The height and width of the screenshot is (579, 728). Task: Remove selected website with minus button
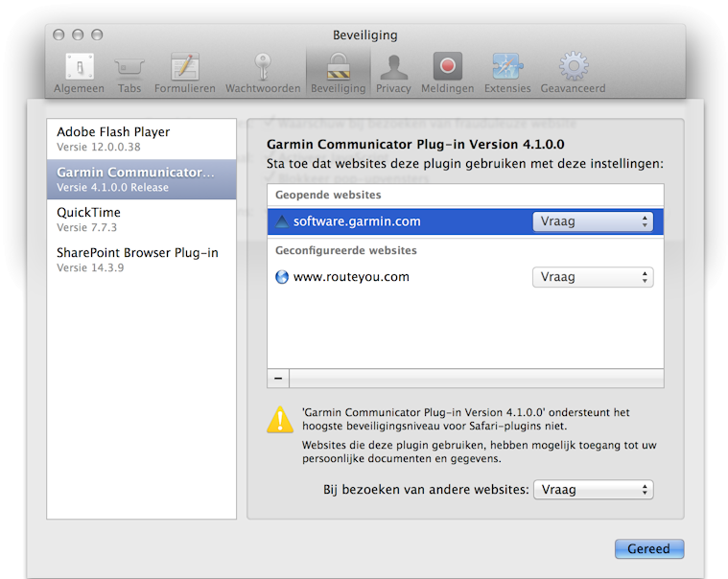pyautogui.click(x=278, y=378)
